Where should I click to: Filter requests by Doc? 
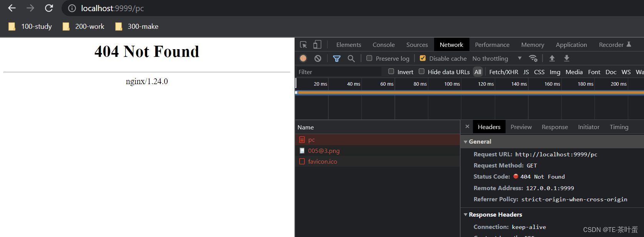tap(611, 72)
